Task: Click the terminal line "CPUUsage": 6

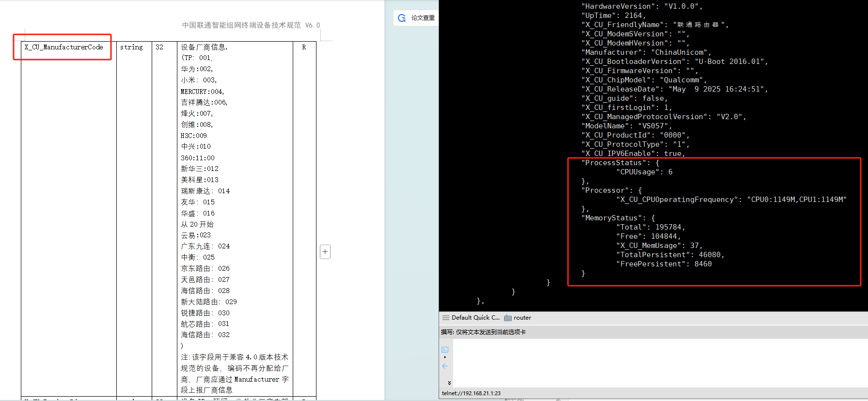Action: (644, 172)
